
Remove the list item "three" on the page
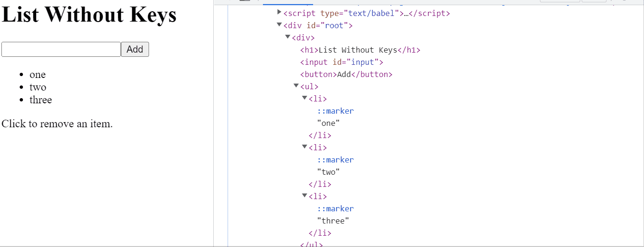point(41,100)
